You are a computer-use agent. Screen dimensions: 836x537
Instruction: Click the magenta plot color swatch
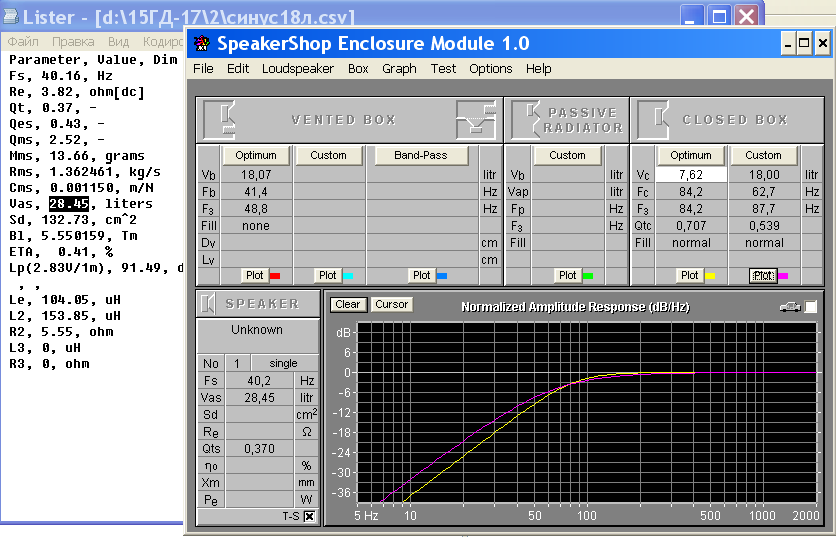[783, 276]
